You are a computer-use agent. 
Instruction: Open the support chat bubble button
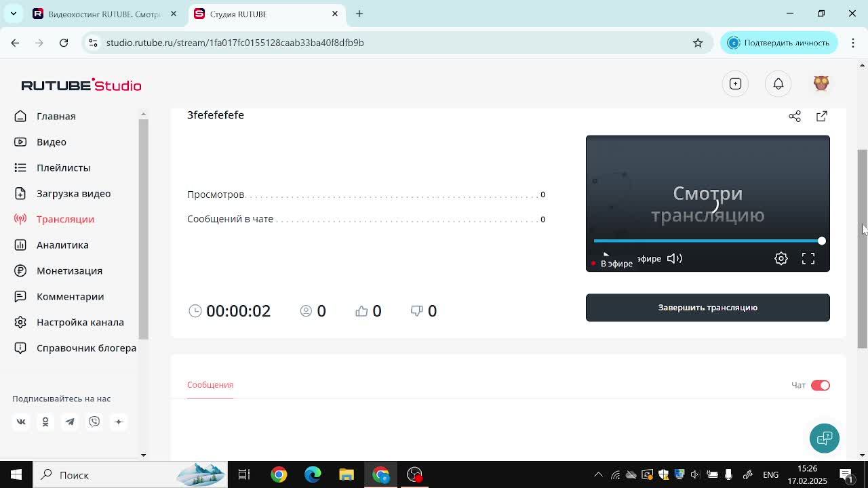825,438
